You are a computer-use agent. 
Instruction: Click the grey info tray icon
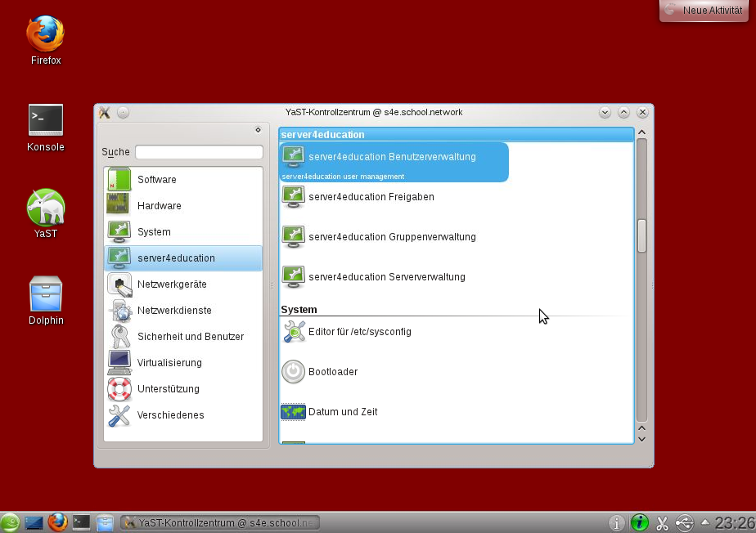click(x=617, y=522)
